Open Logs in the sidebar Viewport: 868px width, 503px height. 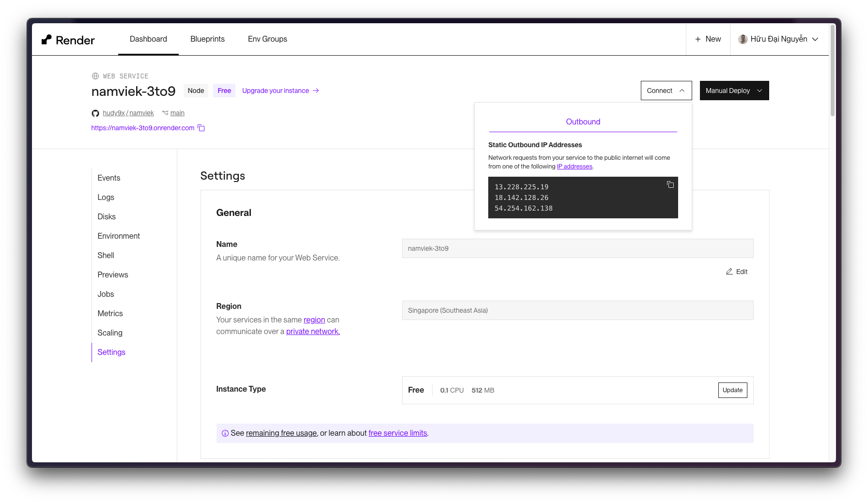point(106,198)
